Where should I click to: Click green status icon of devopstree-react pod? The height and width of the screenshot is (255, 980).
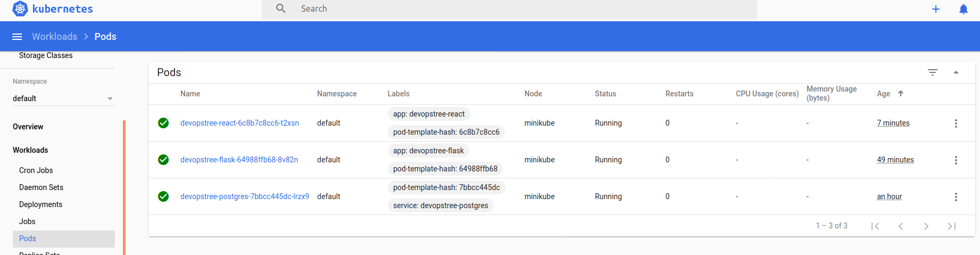(163, 123)
